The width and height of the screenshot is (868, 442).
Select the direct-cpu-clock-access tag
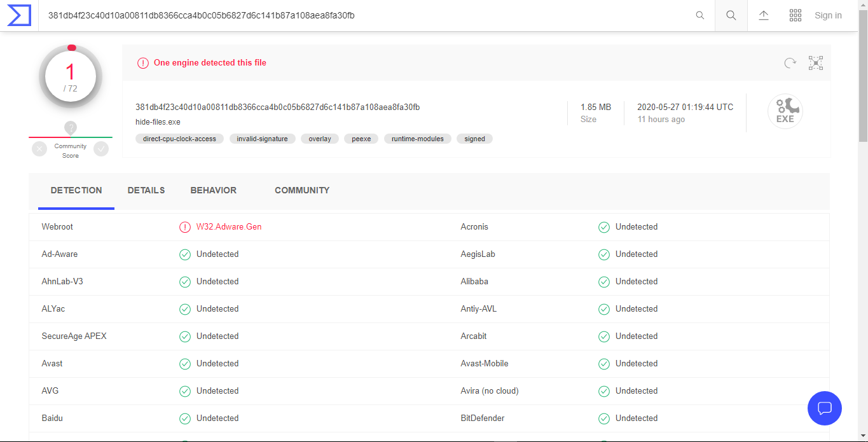click(x=179, y=139)
